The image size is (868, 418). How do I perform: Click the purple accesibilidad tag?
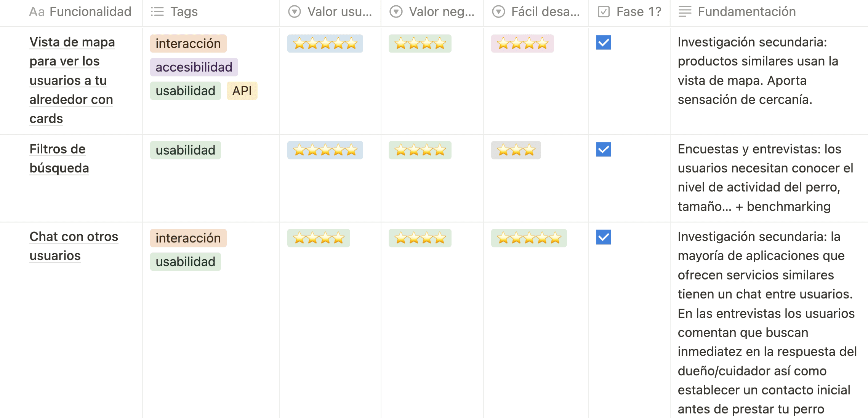194,67
